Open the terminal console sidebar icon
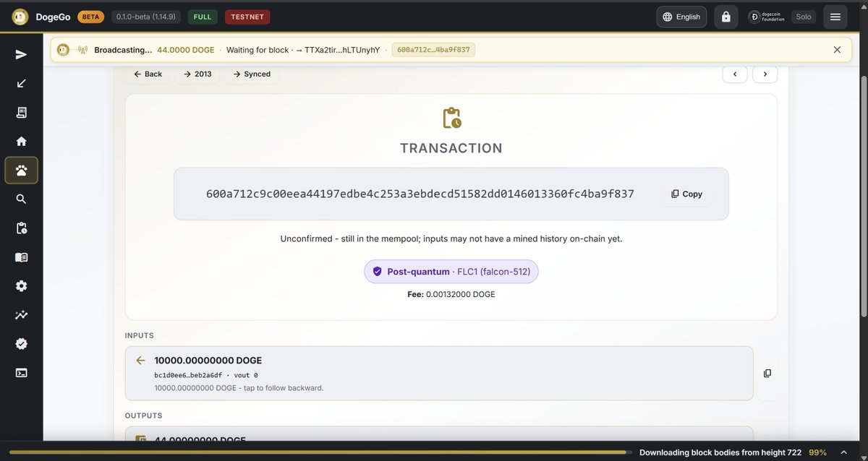 click(21, 373)
